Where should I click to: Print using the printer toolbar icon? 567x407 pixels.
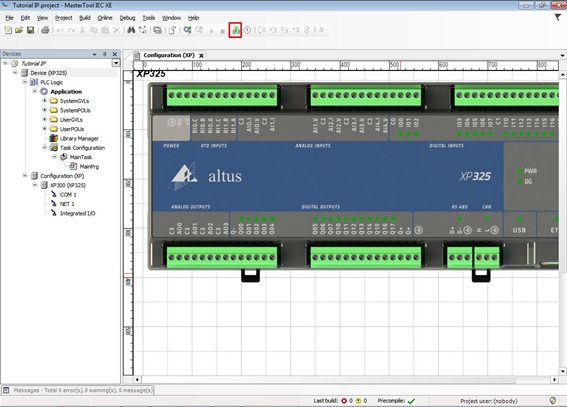(x=45, y=30)
